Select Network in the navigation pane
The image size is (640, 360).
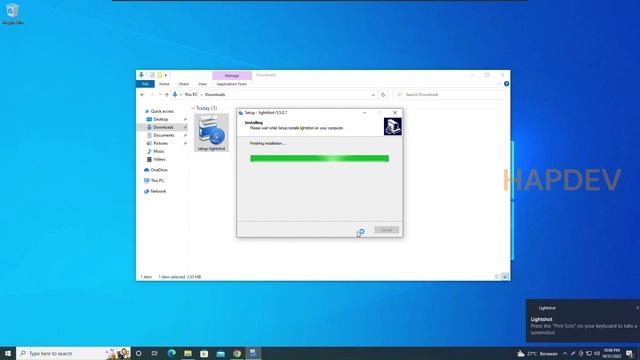click(x=158, y=191)
